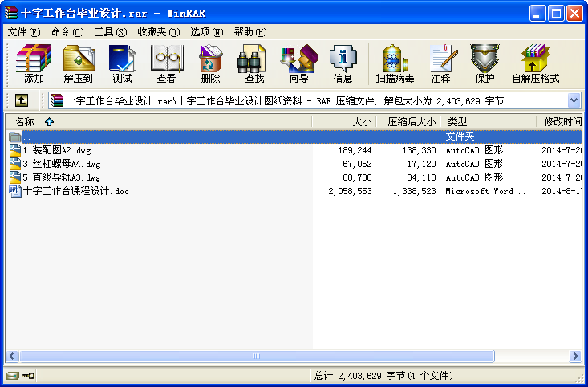
Task: Open the 收藏夹(O) menu
Action: 159,32
